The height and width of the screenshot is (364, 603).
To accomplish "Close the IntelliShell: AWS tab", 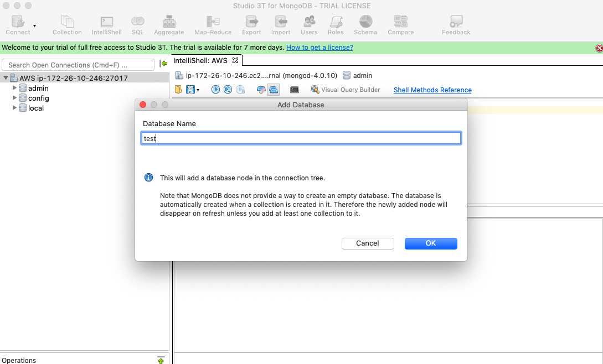I will pyautogui.click(x=235, y=60).
